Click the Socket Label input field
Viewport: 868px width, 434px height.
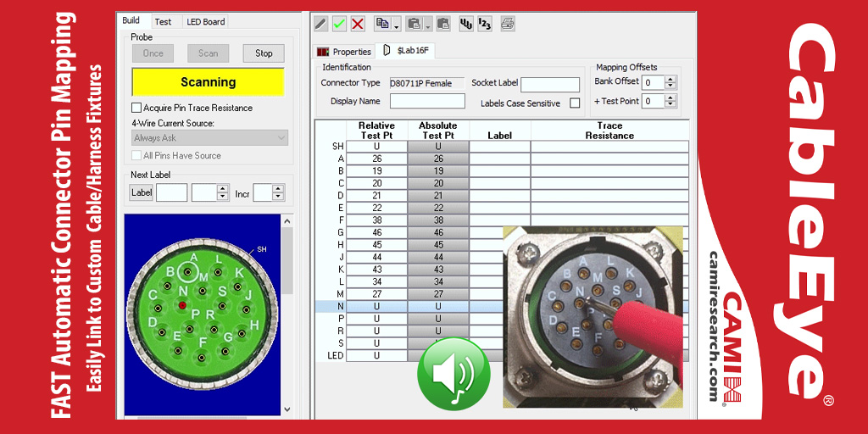549,84
